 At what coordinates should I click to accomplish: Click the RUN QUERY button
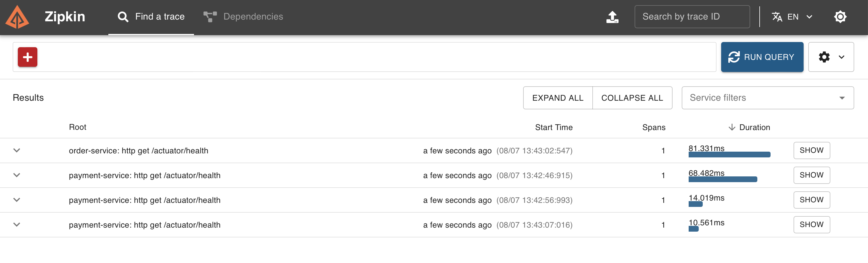762,57
